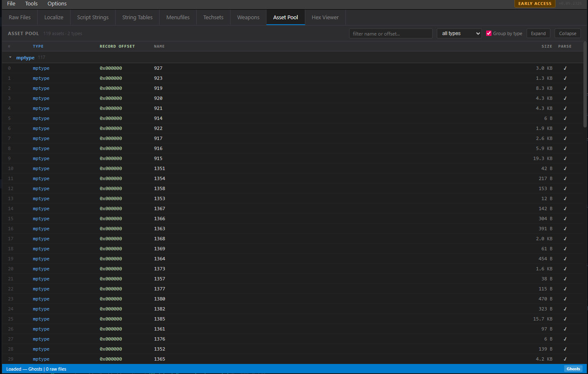Click the parse checkmark for asset 927
This screenshot has width=588, height=374.
click(x=565, y=68)
